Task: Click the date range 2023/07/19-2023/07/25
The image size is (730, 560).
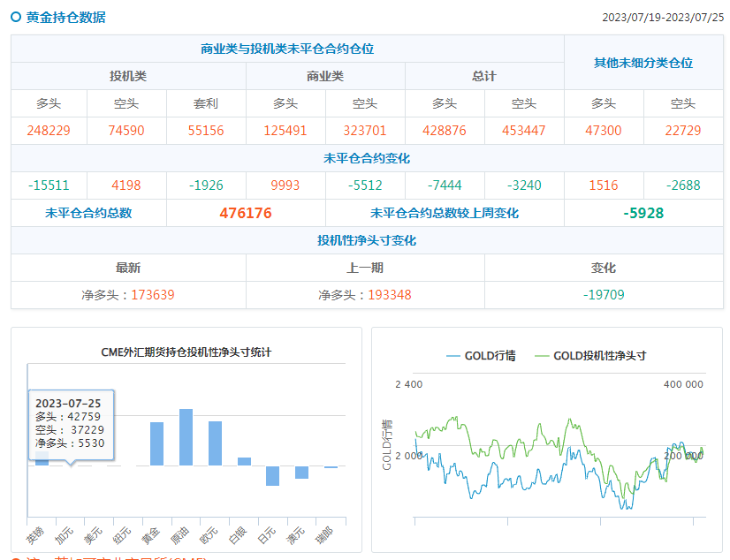Action: click(x=662, y=18)
